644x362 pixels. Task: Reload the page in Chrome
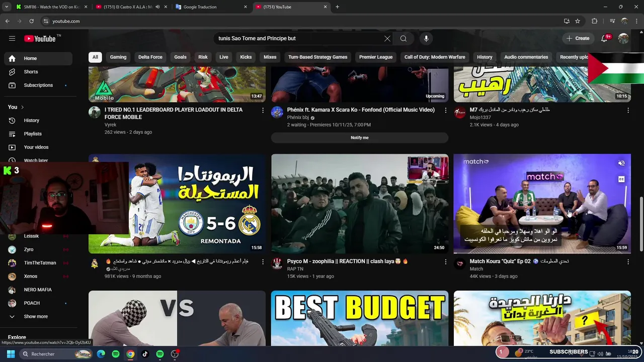pos(31,21)
